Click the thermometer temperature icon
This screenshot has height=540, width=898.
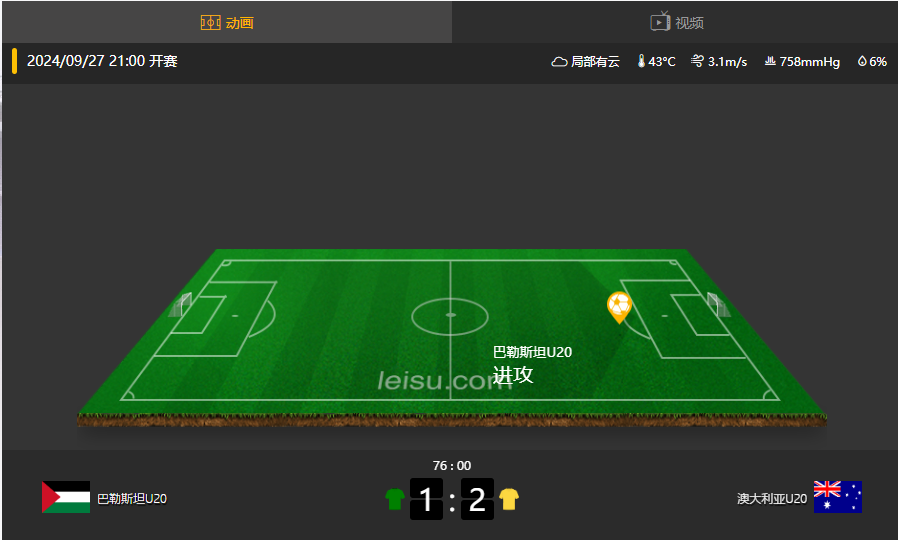point(641,61)
